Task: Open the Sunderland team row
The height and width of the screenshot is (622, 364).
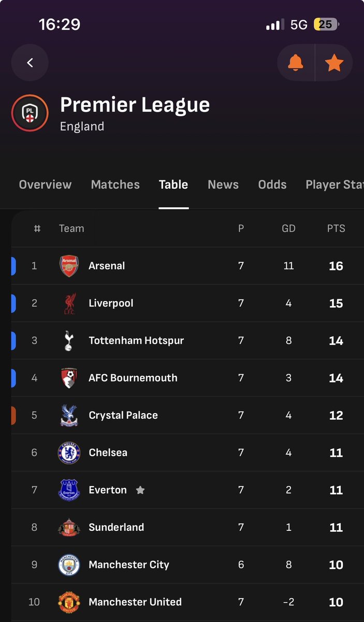Action: pyautogui.click(x=187, y=527)
